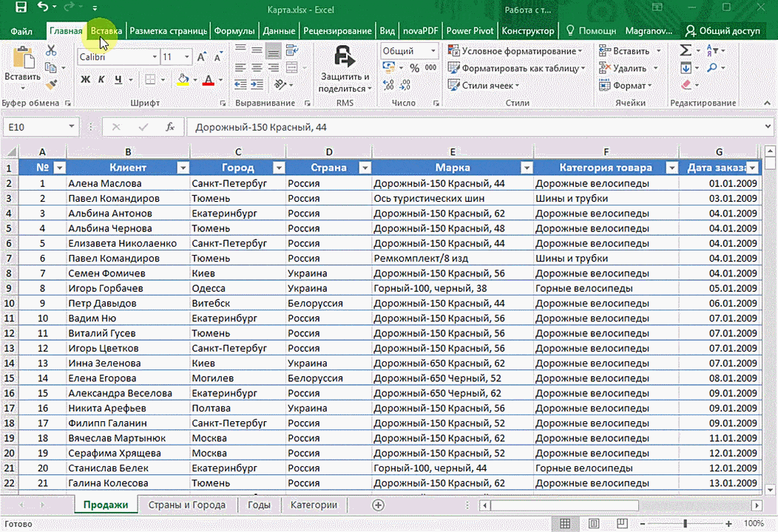Click the Save icon in quick access toolbar
Screen dimensions: 778x532
tap(21, 8)
